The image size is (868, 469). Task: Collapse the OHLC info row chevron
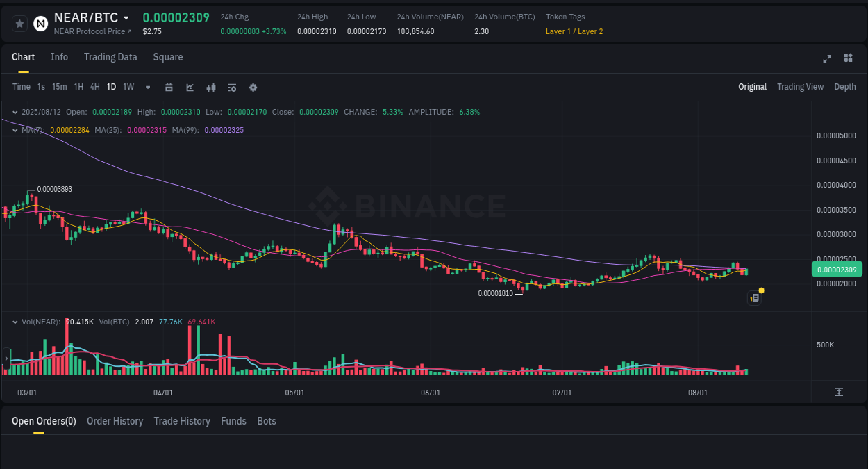(x=15, y=111)
